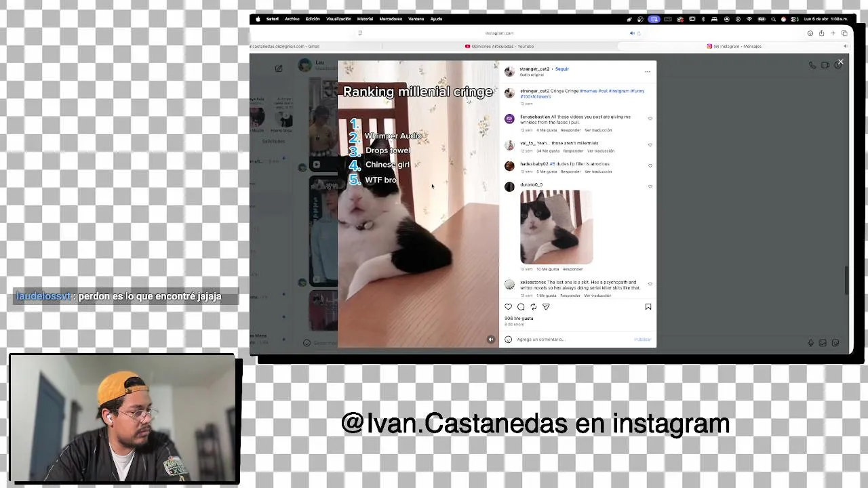Viewport: 868px width, 488px height.
Task: Close the post overlay with the X
Action: click(x=840, y=62)
